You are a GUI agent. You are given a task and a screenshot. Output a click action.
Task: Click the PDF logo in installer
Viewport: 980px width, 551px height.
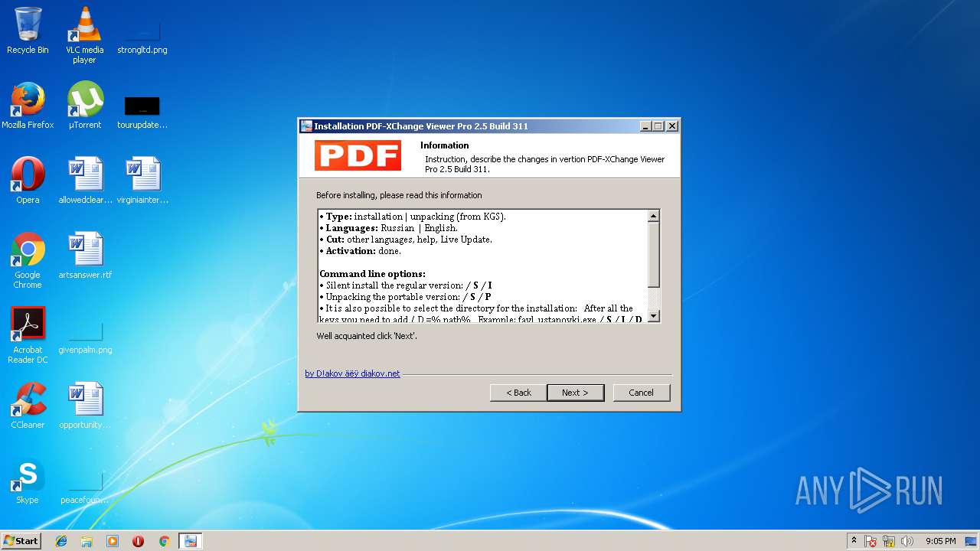[358, 155]
